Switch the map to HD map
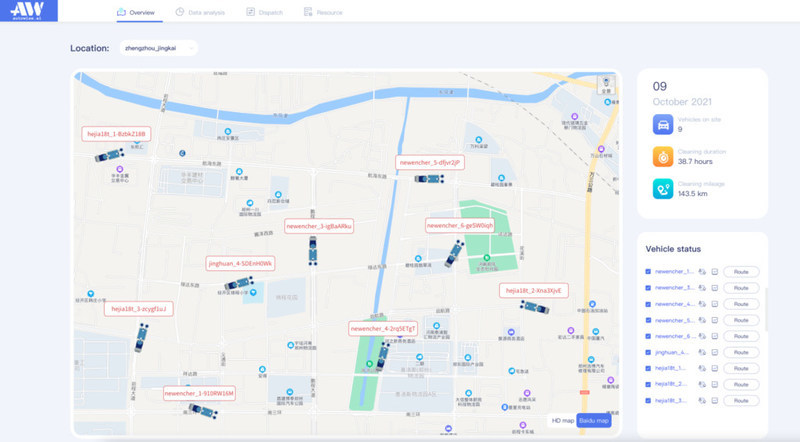800x442 pixels. click(x=563, y=420)
